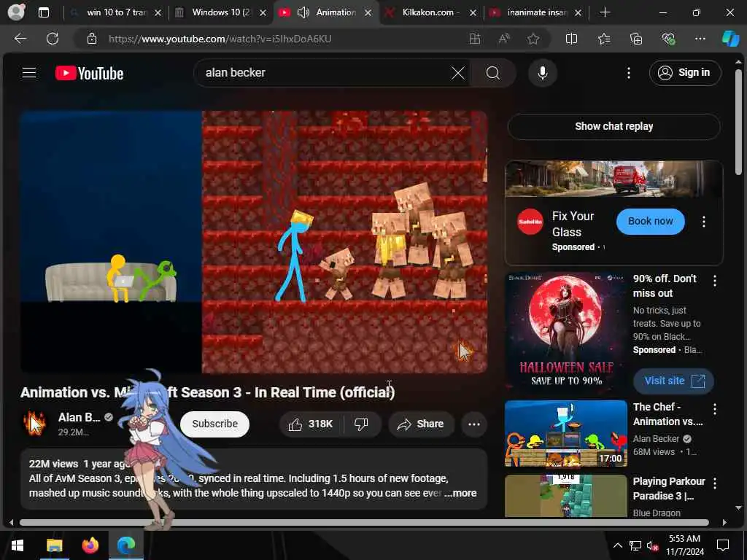The height and width of the screenshot is (560, 747).
Task: Mute the Animation tab speaker icon
Action: 303,12
